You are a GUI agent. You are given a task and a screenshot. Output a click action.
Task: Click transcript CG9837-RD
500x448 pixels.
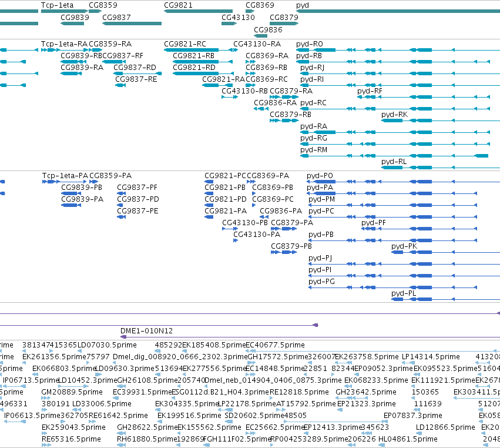click(x=135, y=68)
